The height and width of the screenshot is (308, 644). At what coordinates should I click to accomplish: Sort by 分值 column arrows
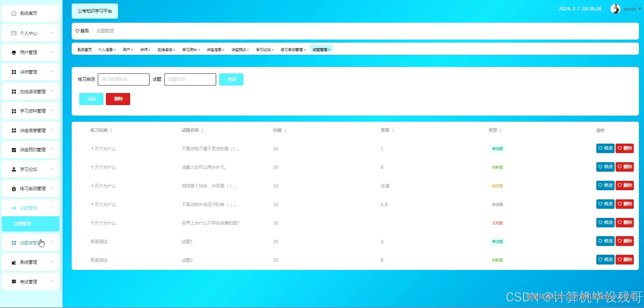coord(285,130)
